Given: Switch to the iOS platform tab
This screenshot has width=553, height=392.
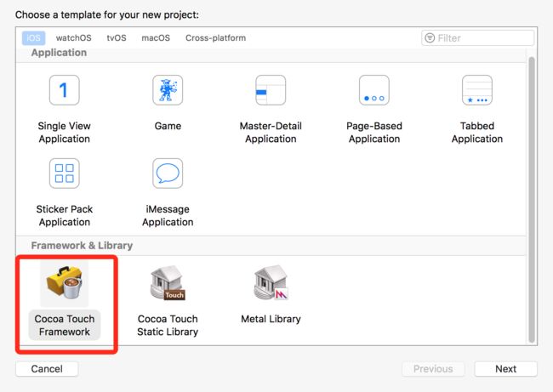Looking at the screenshot, I should [x=33, y=37].
